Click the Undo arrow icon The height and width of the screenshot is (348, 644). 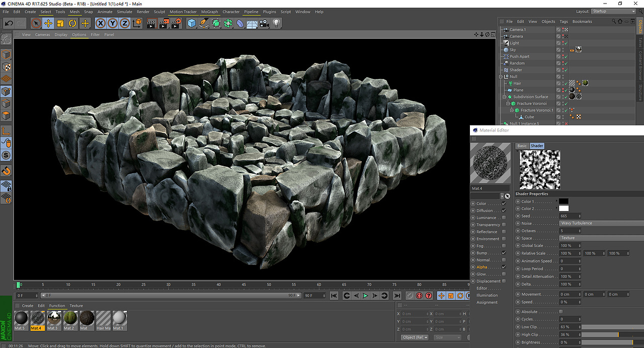[8, 23]
